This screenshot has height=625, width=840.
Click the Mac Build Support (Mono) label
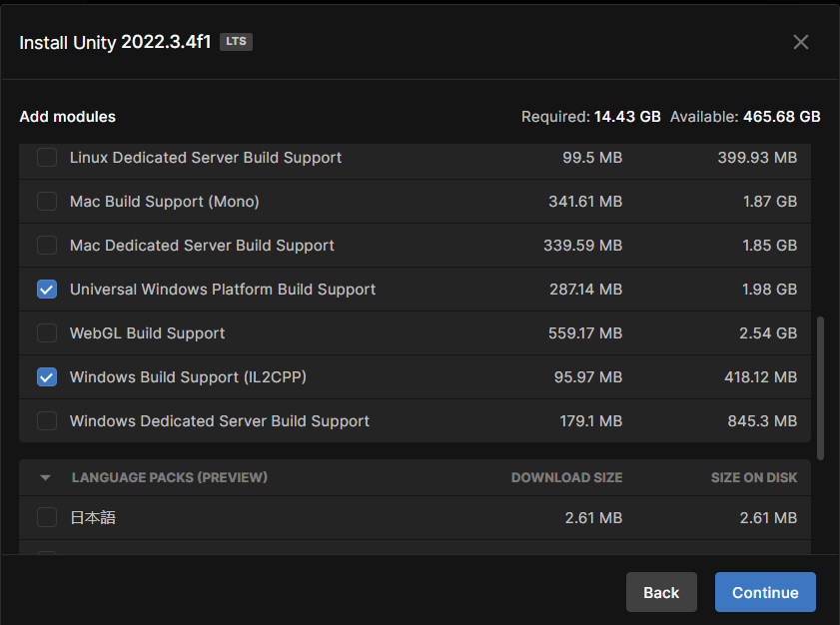point(165,202)
